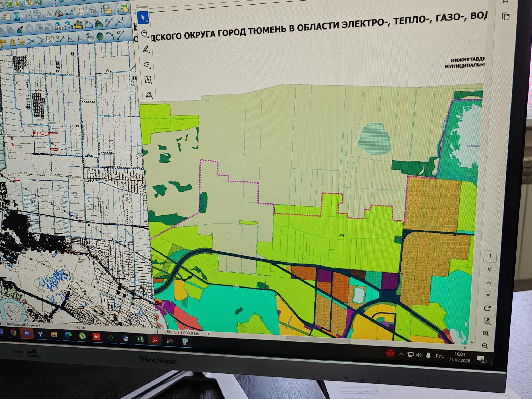532x399 pixels.
Task: Open File Explorer from the taskbar
Action: (54, 335)
